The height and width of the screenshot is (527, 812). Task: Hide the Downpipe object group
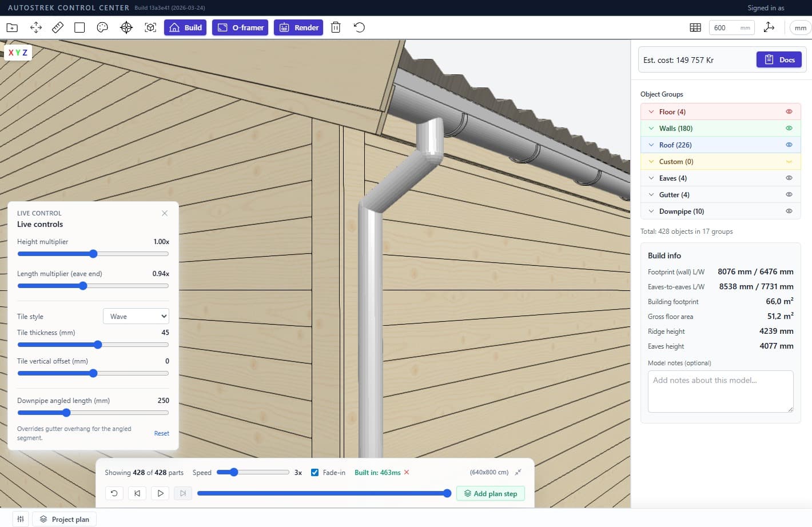pos(789,211)
